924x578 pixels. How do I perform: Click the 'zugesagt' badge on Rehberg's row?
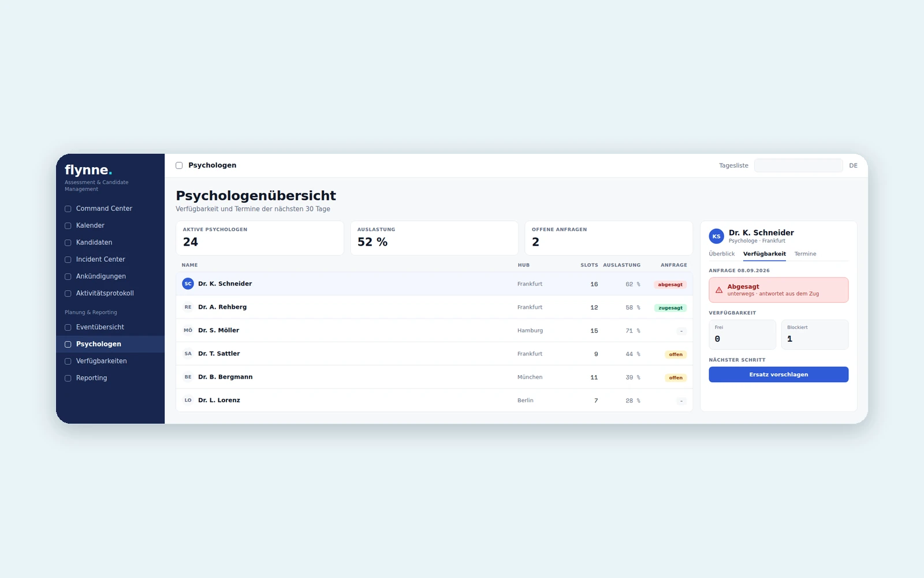[x=670, y=307]
